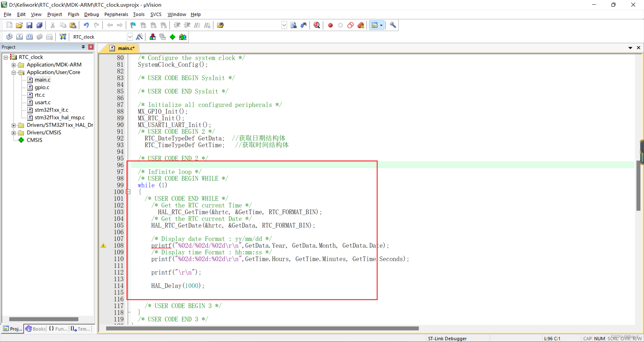Open ST-Link Debugger settings in status bar
The height and width of the screenshot is (342, 644).
click(447, 338)
